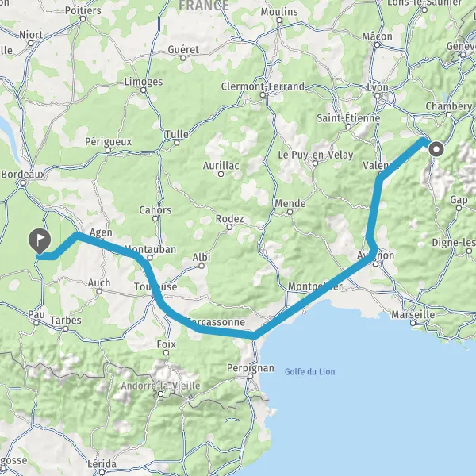
Task: Select the Gap city dot
Action: click(459, 208)
